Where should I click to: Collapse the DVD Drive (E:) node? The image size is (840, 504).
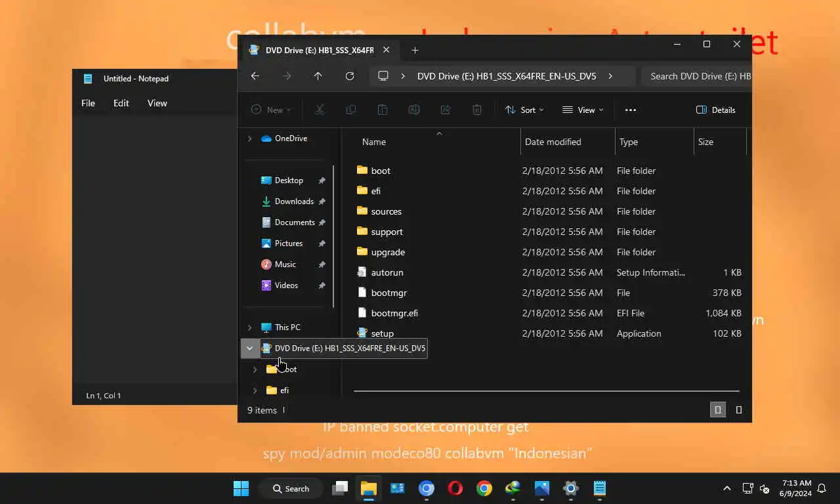[x=249, y=348]
